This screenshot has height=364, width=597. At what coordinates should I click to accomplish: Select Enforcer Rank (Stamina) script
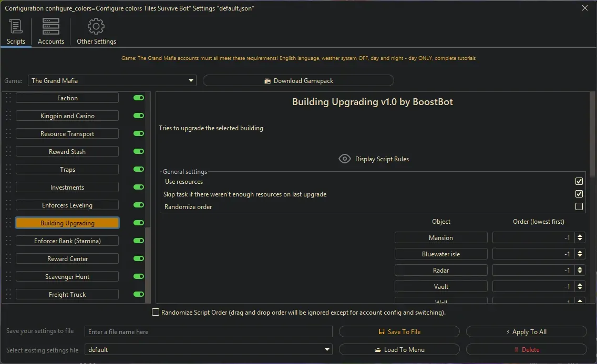coord(67,241)
